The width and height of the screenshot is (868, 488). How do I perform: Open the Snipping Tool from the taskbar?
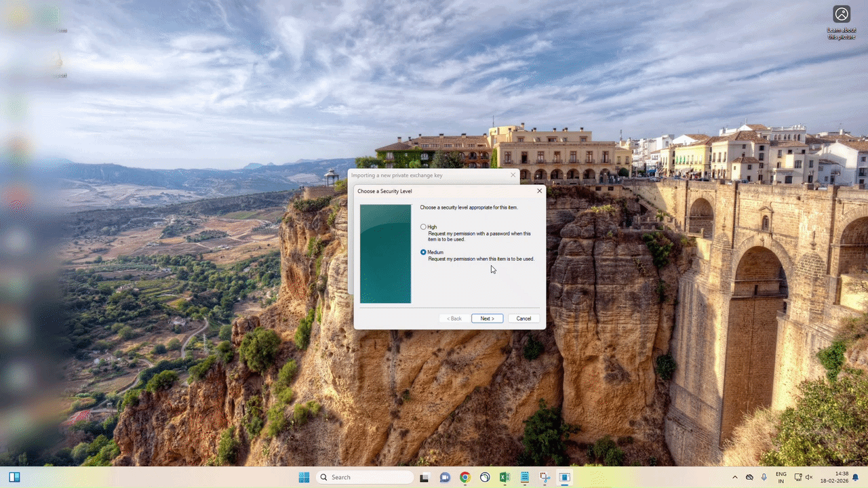coord(545,477)
